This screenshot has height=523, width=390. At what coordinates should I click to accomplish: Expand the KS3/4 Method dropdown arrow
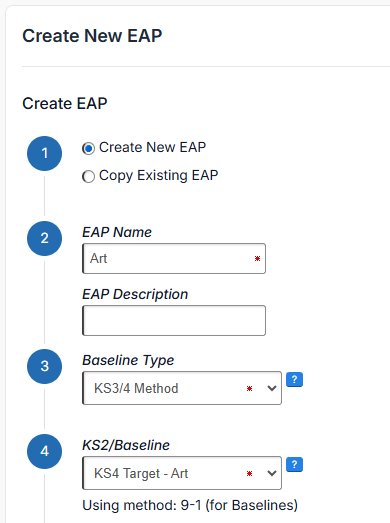(x=272, y=388)
